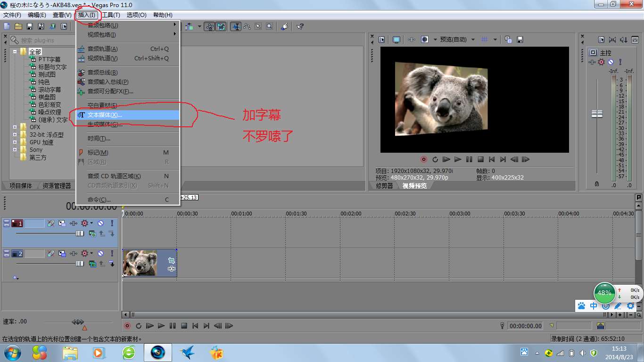
Task: Save the preview snapshot to a file
Action: tap(520, 40)
